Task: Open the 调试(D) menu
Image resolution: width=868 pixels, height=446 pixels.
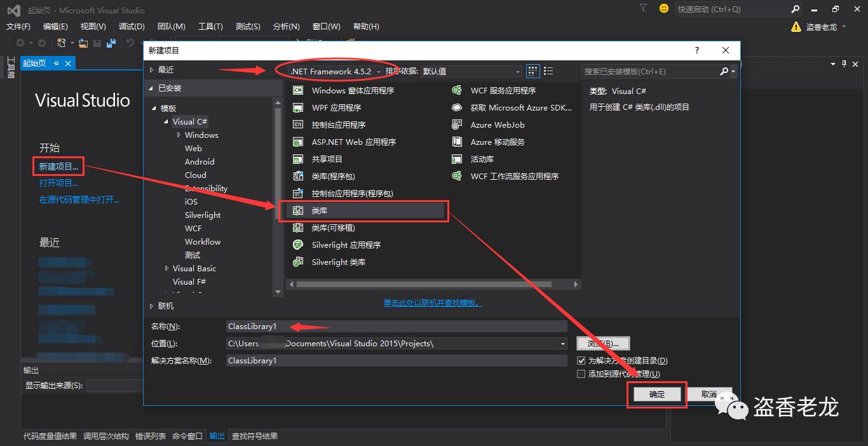Action: pyautogui.click(x=132, y=27)
